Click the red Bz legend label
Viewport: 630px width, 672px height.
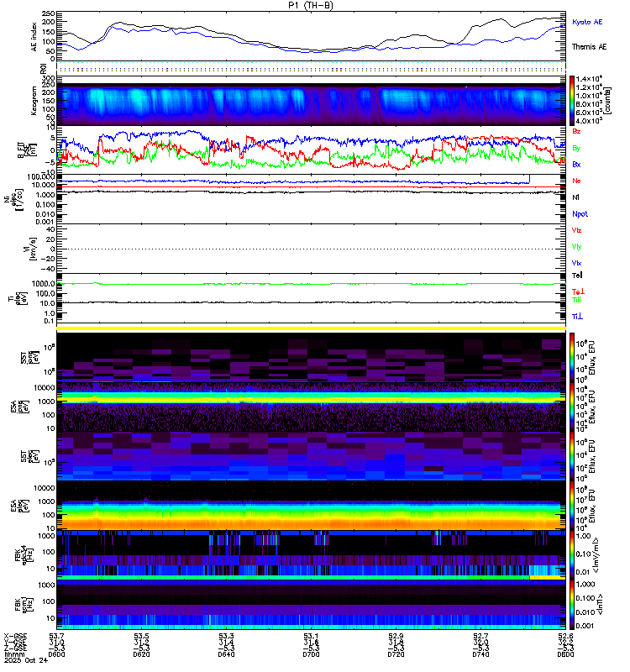pos(576,131)
